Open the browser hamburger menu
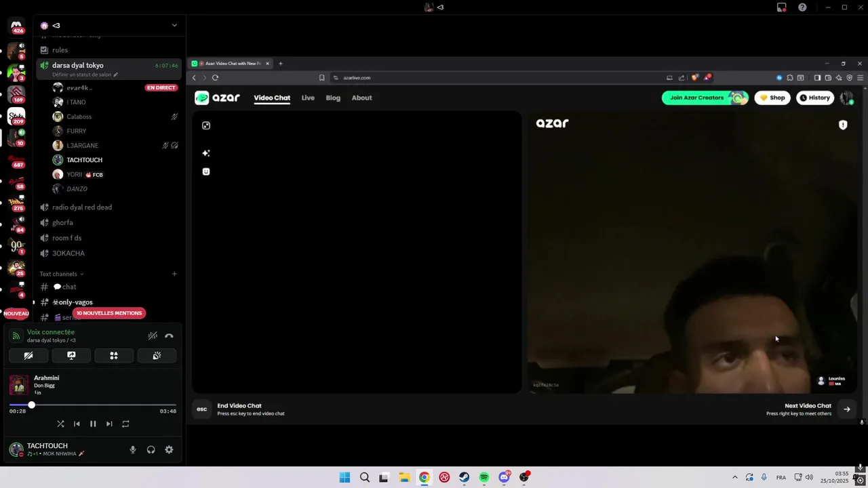868x488 pixels. 860,78
